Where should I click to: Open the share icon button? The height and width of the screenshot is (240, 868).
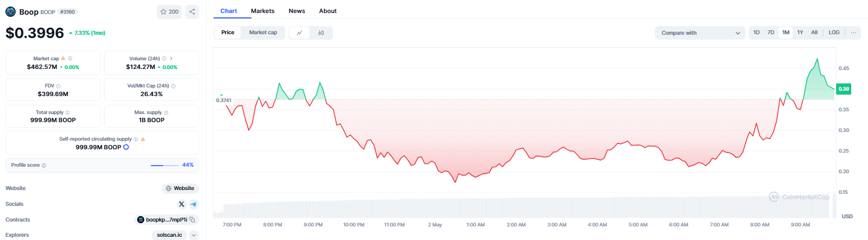point(192,11)
